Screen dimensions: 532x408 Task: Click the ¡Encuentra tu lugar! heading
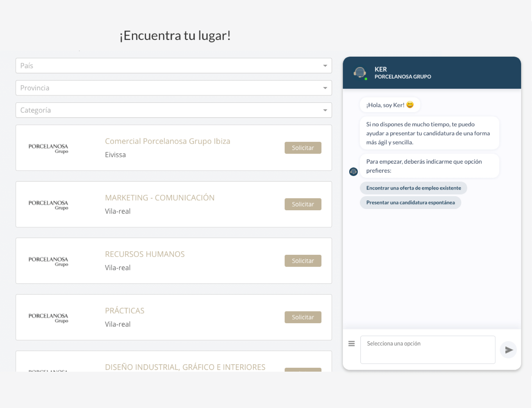click(175, 36)
